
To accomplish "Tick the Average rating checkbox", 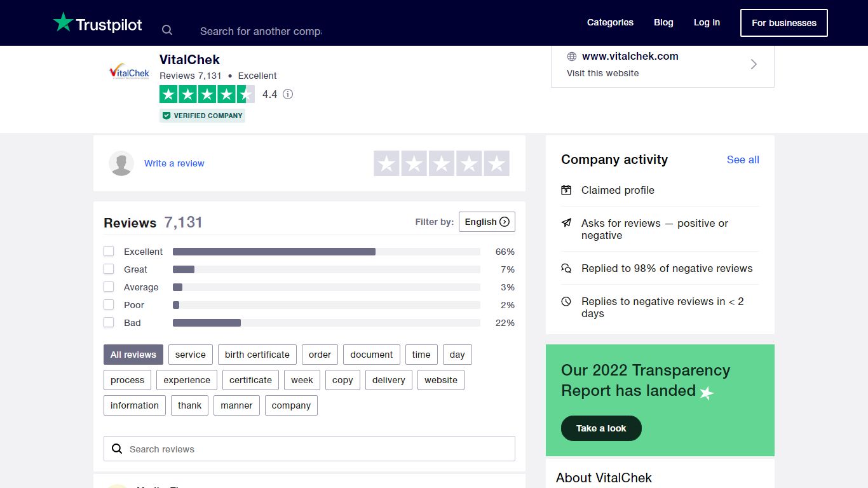I will (109, 287).
